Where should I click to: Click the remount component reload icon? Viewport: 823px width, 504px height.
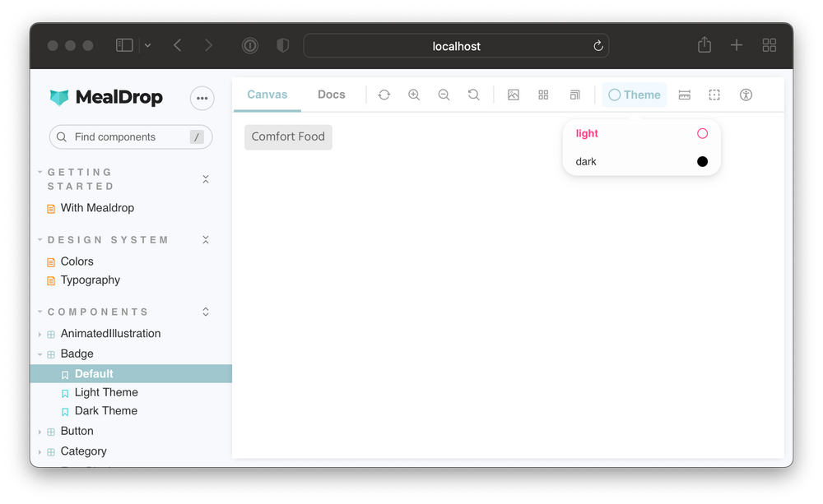click(384, 95)
